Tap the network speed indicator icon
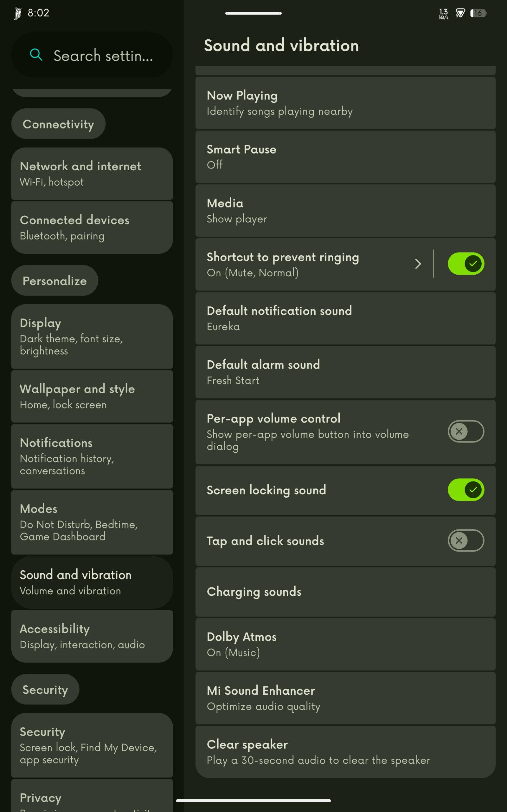 443,13
